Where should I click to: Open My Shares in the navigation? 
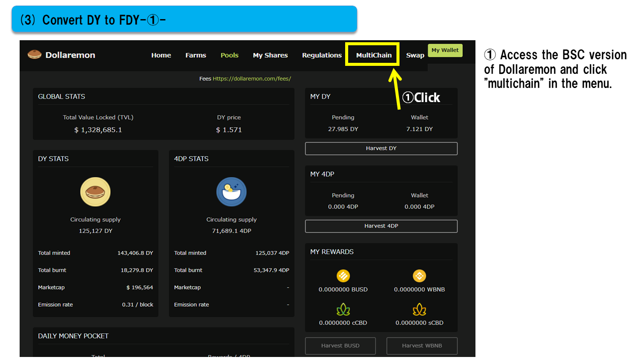tap(270, 55)
